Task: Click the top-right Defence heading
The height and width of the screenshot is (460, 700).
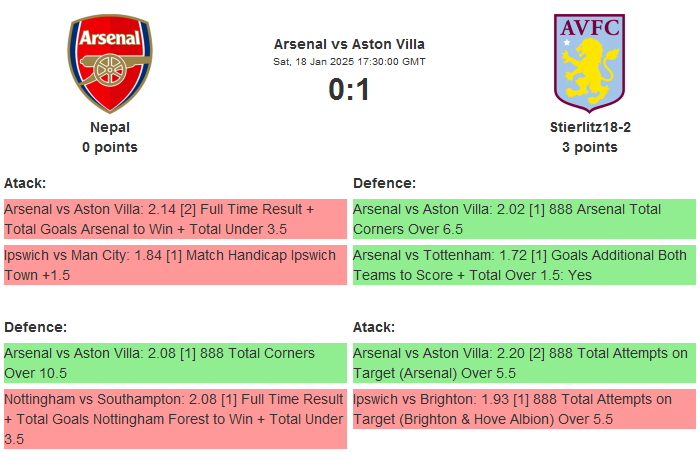Action: point(385,183)
